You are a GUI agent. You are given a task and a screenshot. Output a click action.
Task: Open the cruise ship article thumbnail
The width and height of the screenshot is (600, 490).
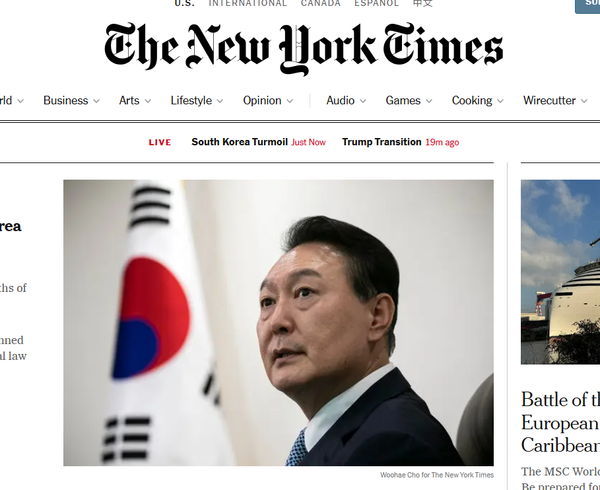point(560,272)
